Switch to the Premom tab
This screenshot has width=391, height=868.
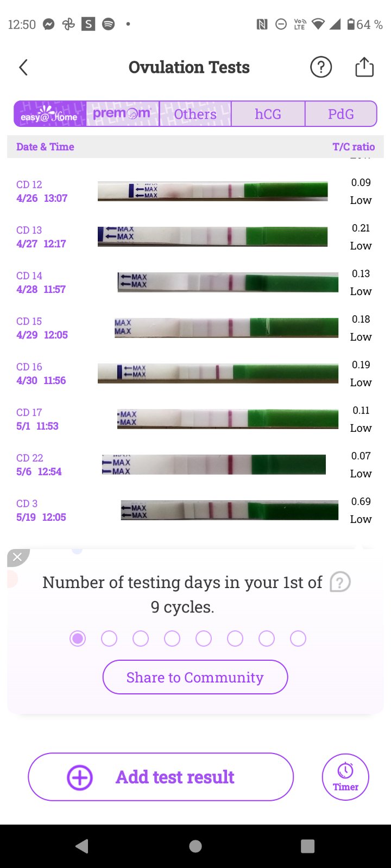pos(122,114)
